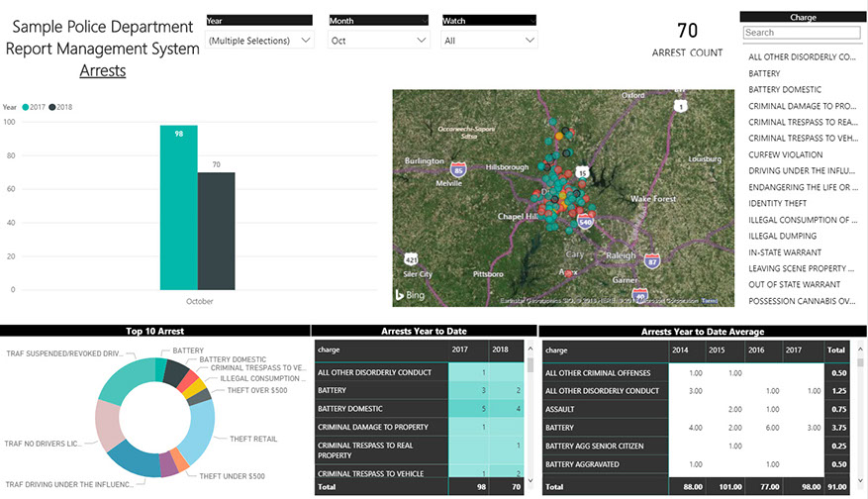The width and height of the screenshot is (868, 499).
Task: Click the 2018 dark legend marker
Action: click(x=52, y=107)
